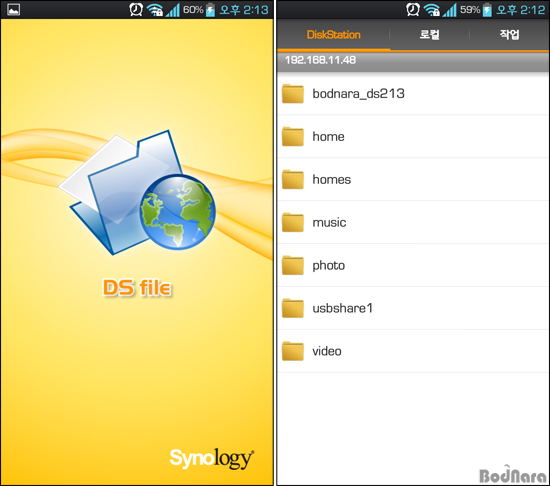Screen dimensions: 550x486
Task: Tap the video entry name
Action: point(327,351)
